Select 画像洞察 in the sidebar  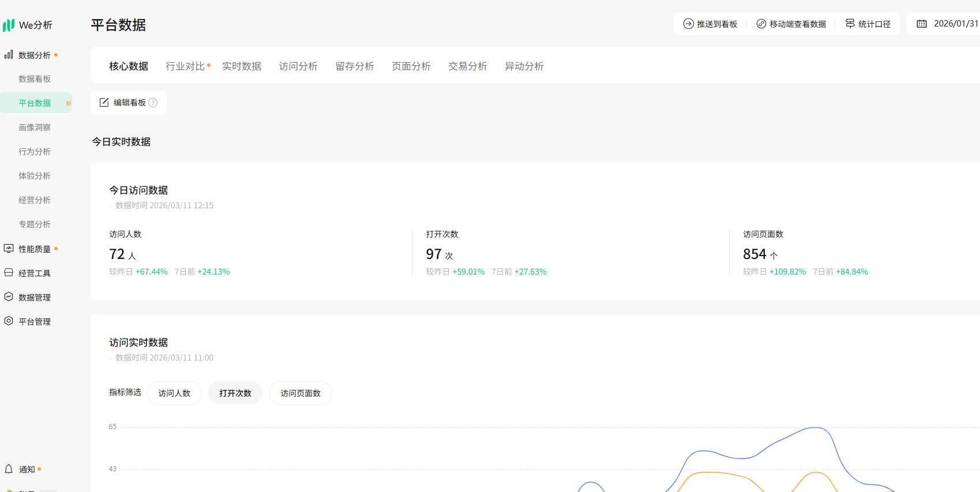tap(35, 127)
